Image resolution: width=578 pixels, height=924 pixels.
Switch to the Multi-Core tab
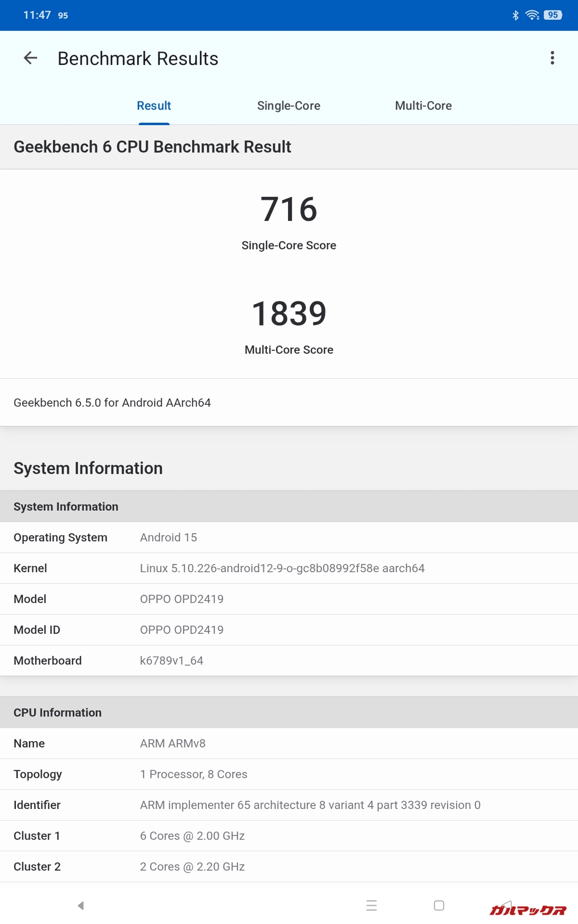point(423,106)
